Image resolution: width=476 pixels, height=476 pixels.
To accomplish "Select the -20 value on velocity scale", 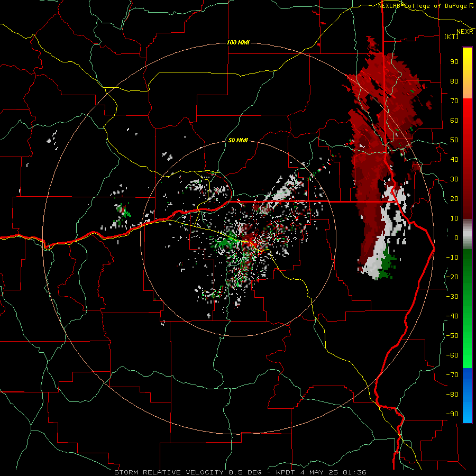I will (x=452, y=277).
